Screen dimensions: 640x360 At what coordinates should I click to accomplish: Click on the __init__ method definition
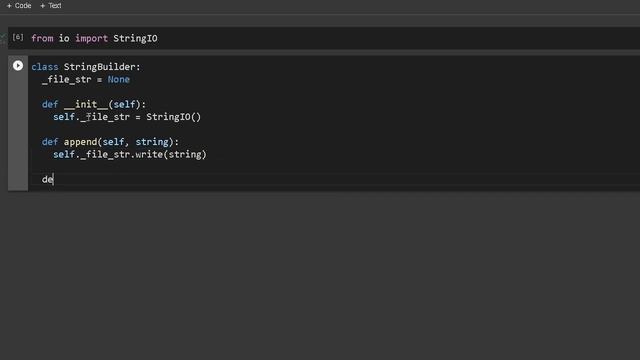tap(93, 104)
